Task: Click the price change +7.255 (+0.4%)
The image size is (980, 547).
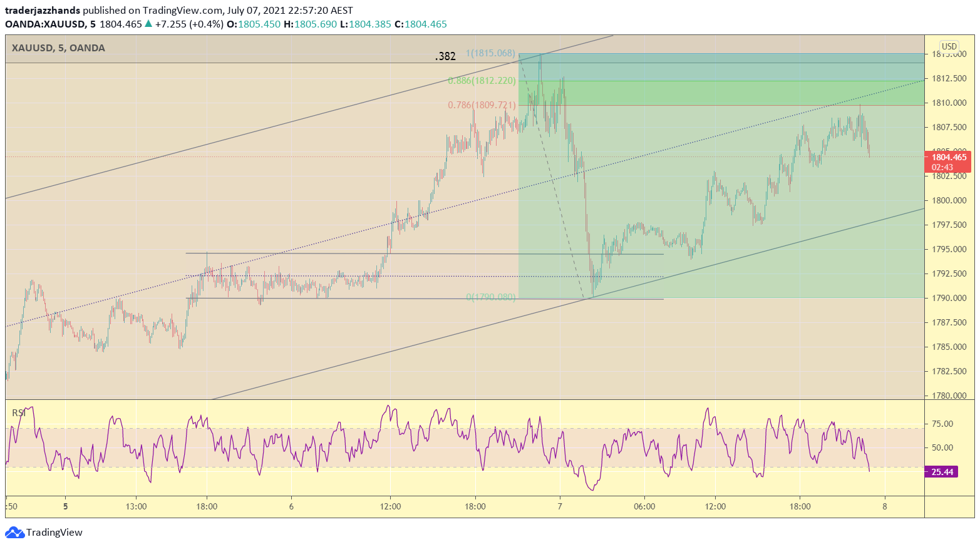Action: coord(189,24)
